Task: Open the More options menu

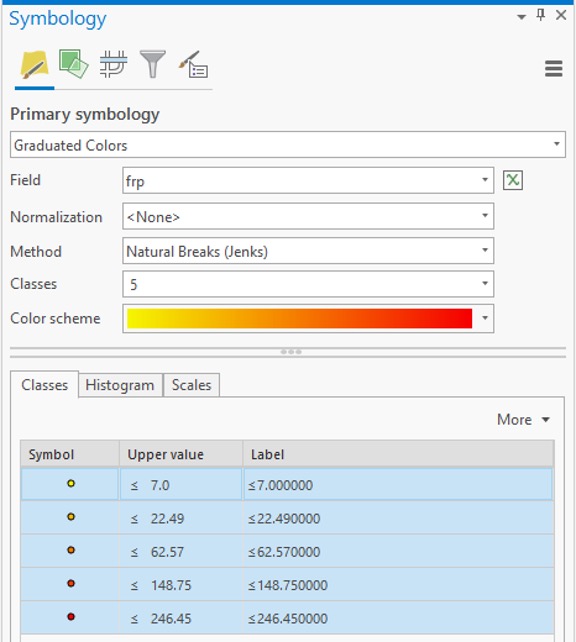Action: point(523,420)
